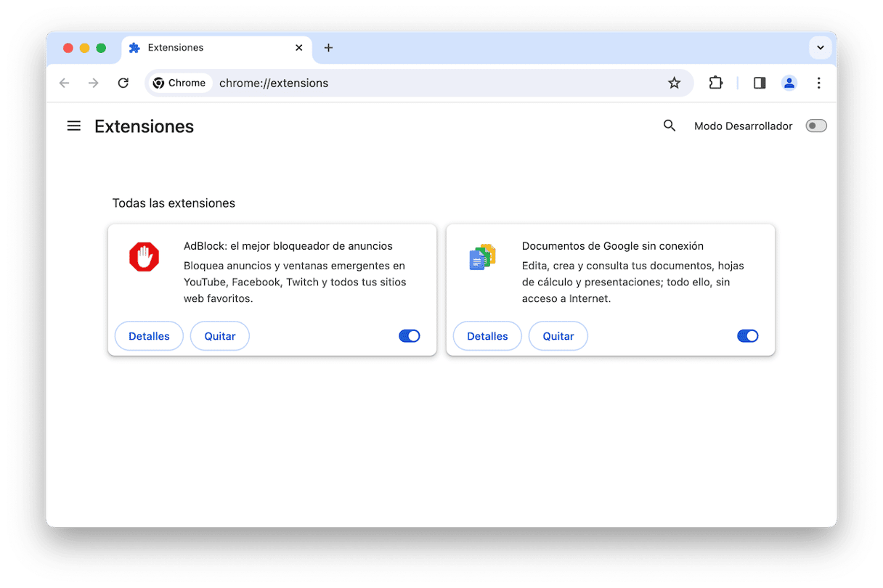883x588 pixels.
Task: Click the yellow minimize window button
Action: [x=84, y=48]
